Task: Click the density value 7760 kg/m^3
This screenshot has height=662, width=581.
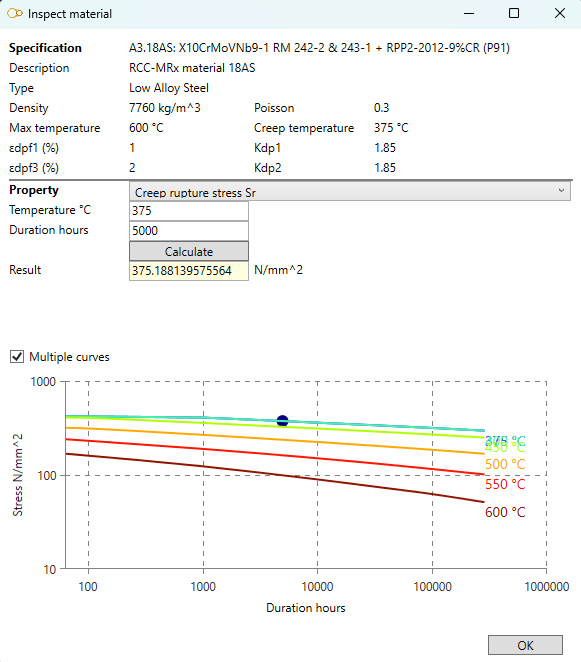Action: 165,108
